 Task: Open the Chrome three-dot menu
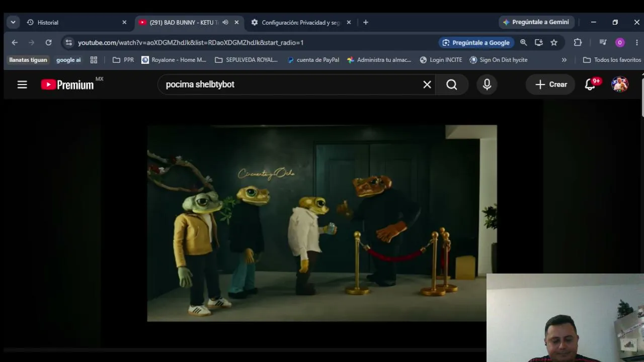tap(637, 43)
